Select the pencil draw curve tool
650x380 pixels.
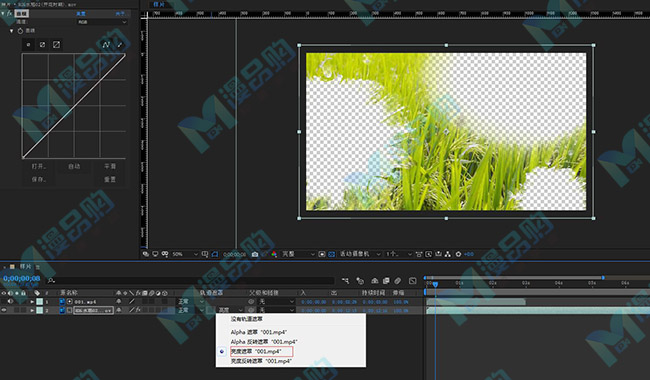click(120, 44)
